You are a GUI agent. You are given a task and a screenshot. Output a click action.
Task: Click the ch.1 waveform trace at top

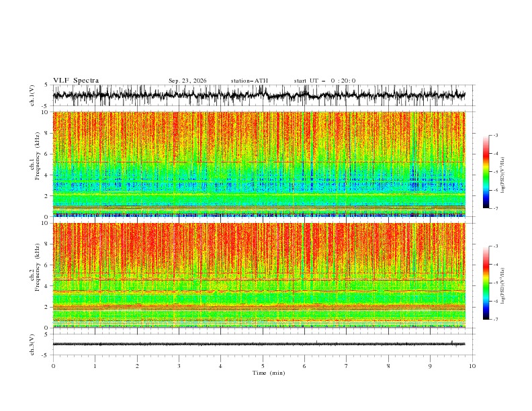[259, 95]
